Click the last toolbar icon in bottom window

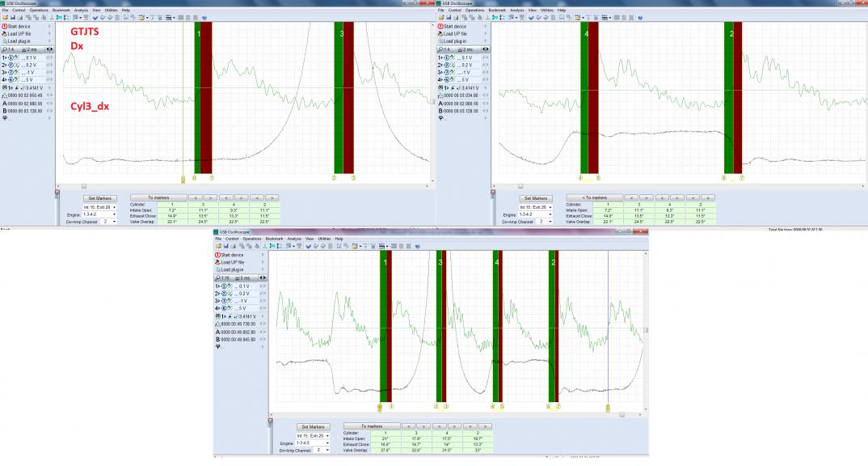(417, 246)
